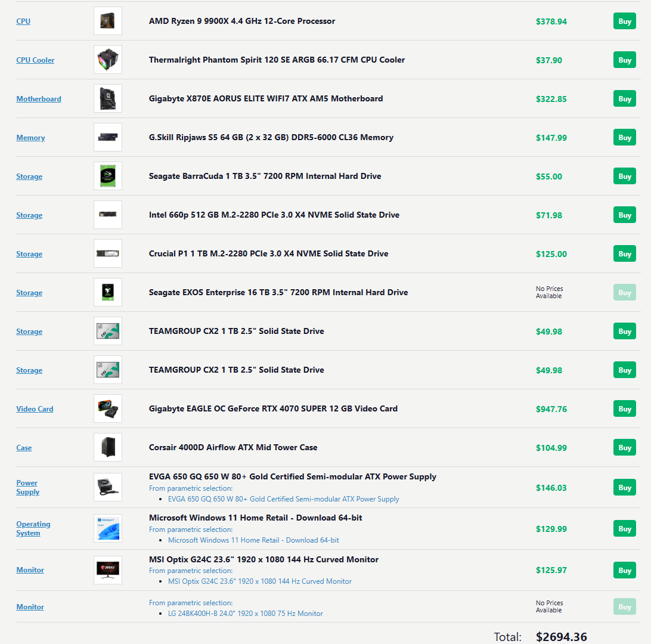Open the Video Card category link
651x644 pixels.
pyautogui.click(x=35, y=408)
